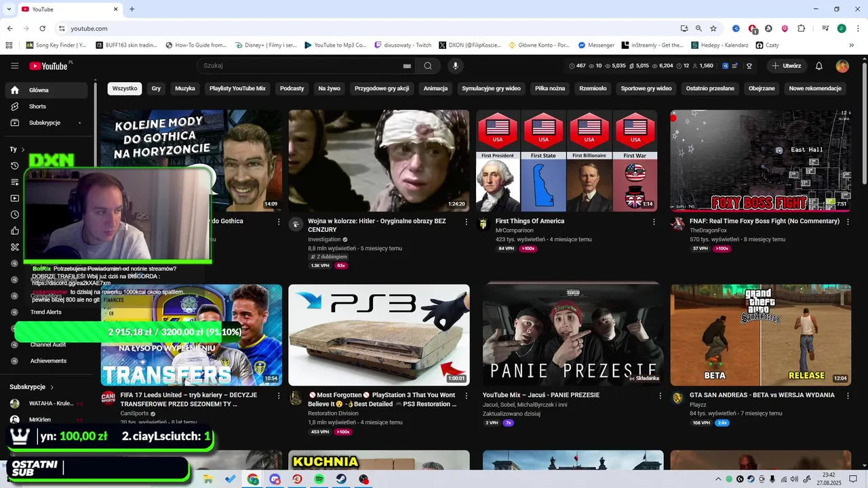Image resolution: width=868 pixels, height=488 pixels.
Task: Select the Nowe rekomendacje chip
Action: point(815,89)
